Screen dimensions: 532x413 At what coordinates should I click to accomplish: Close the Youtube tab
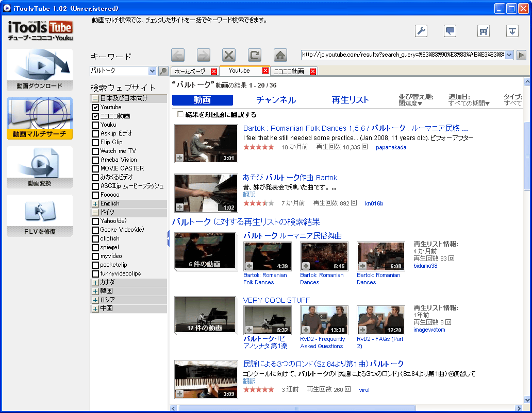[265, 71]
